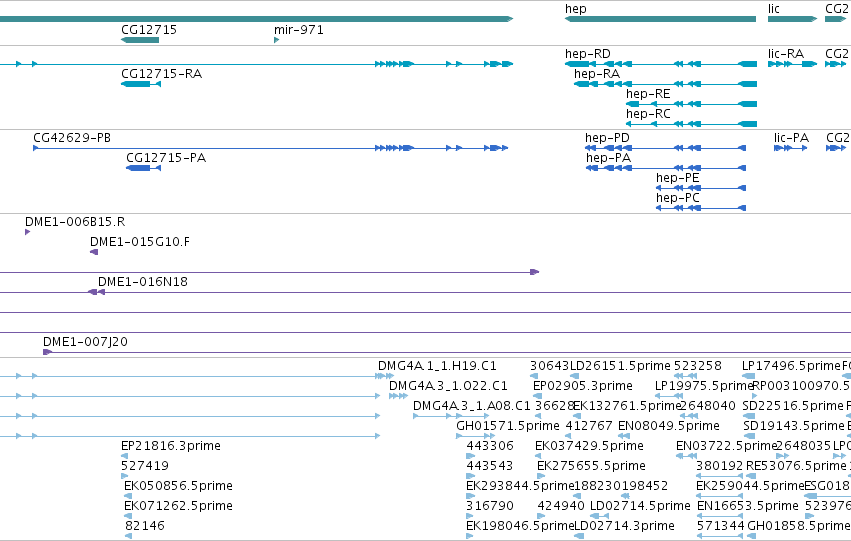The width and height of the screenshot is (851, 541).
Task: Select the EN16653.3prime EST label
Action: coord(747,506)
